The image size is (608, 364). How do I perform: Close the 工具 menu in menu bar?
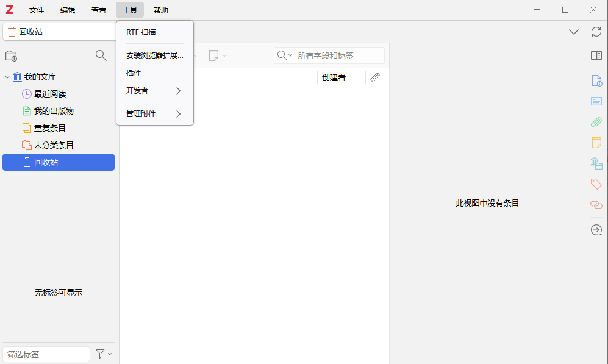pyautogui.click(x=130, y=10)
